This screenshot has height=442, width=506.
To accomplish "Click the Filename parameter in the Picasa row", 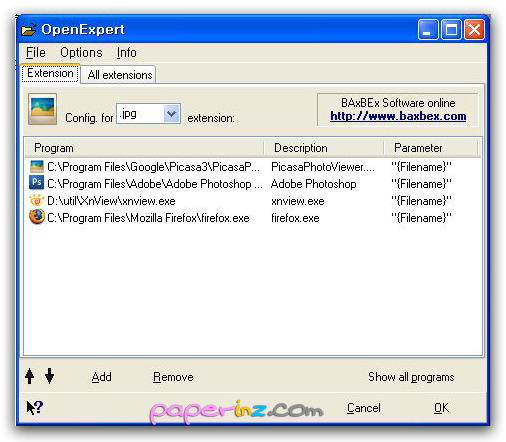I will click(421, 167).
